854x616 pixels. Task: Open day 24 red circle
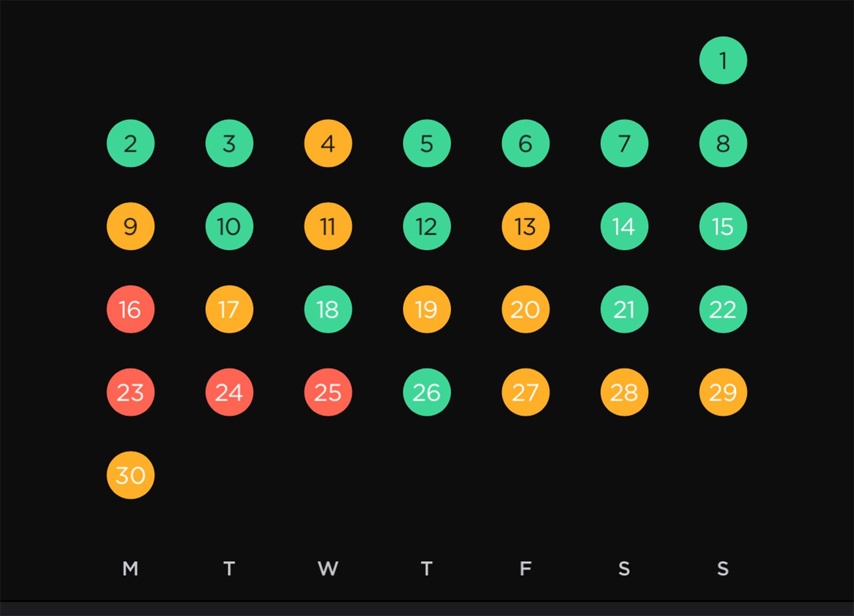tap(229, 392)
